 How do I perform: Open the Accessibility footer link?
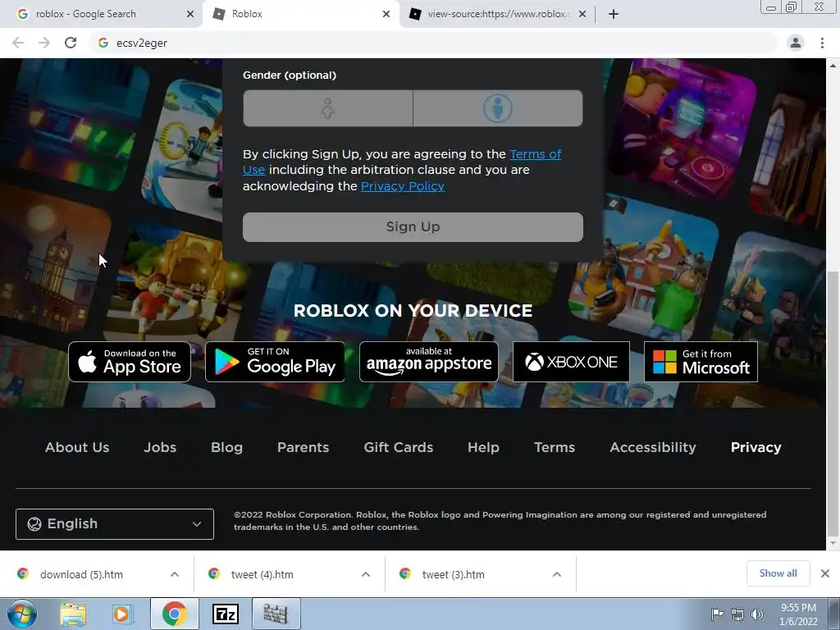653,447
